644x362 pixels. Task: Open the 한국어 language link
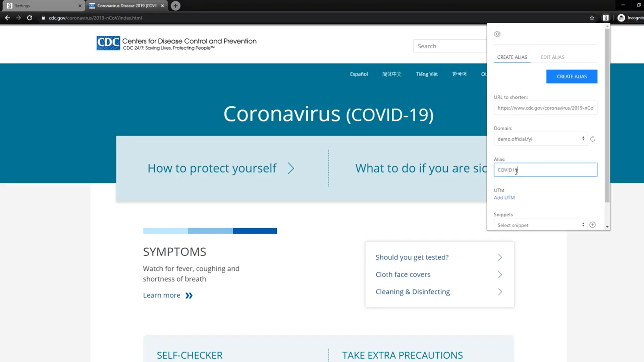click(459, 74)
